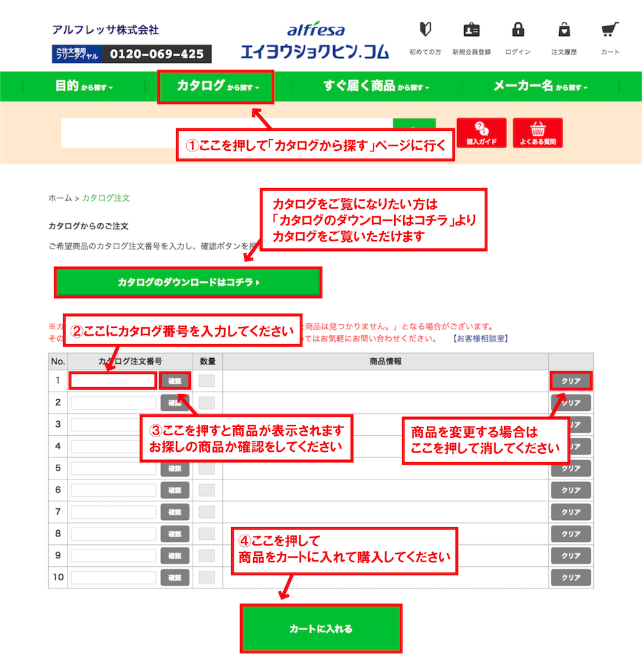Click the catalog number field in row 10

(113, 578)
